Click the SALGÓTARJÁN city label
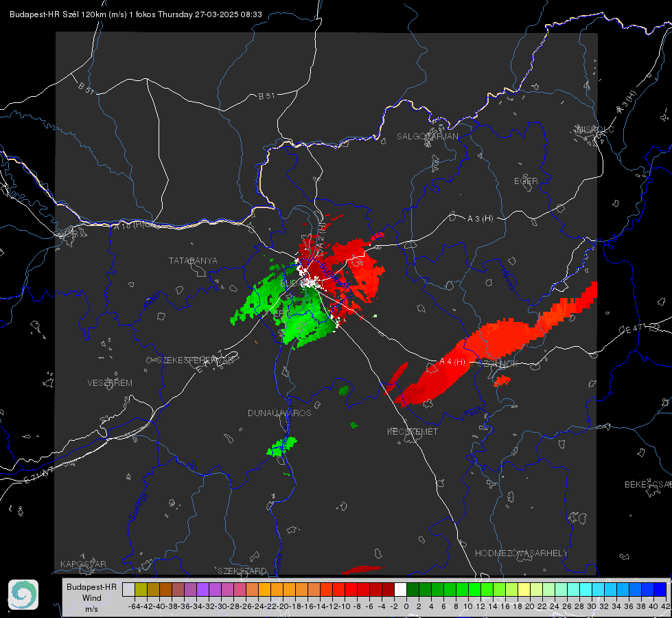Image resolution: width=672 pixels, height=618 pixels. (427, 137)
